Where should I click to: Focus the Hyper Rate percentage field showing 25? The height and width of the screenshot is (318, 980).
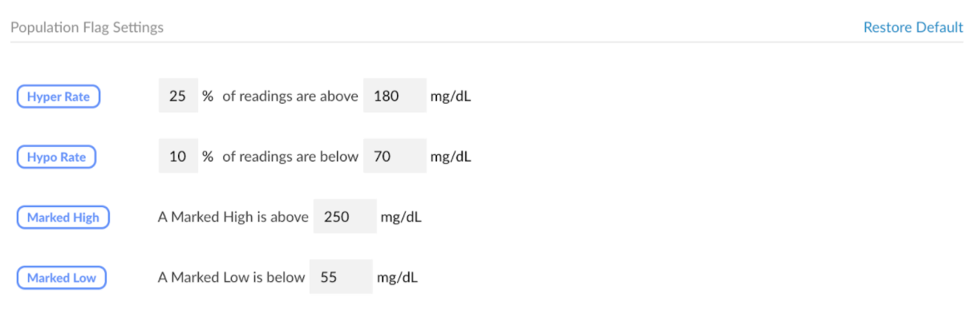(178, 96)
